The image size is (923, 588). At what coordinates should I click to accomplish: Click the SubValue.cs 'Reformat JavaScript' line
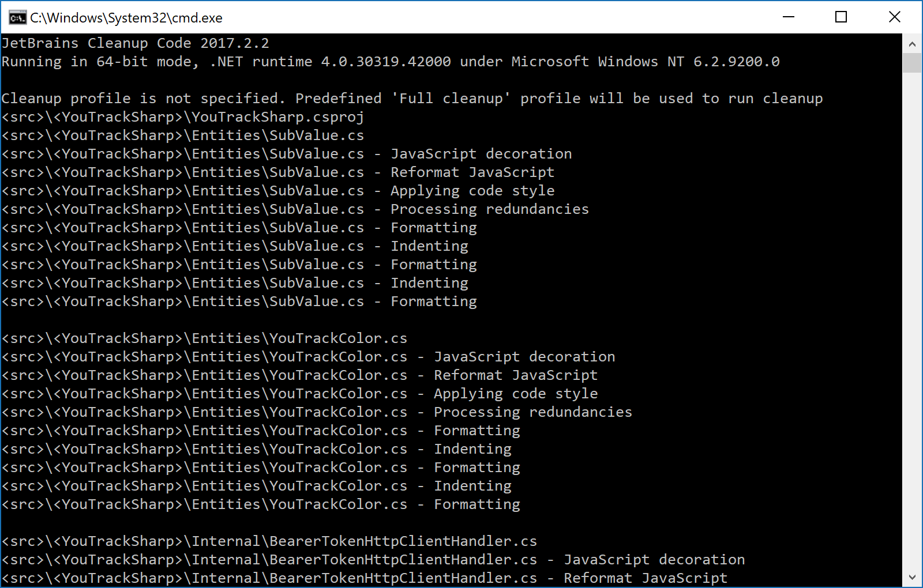point(278,172)
